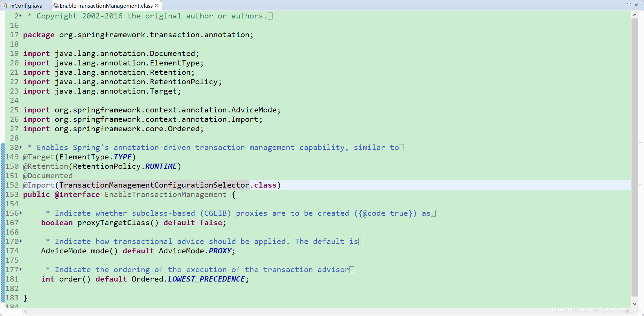Viewport: 644px width, 316px height.
Task: Click ElementType.TYPE on the @Target line
Action: [x=95, y=157]
